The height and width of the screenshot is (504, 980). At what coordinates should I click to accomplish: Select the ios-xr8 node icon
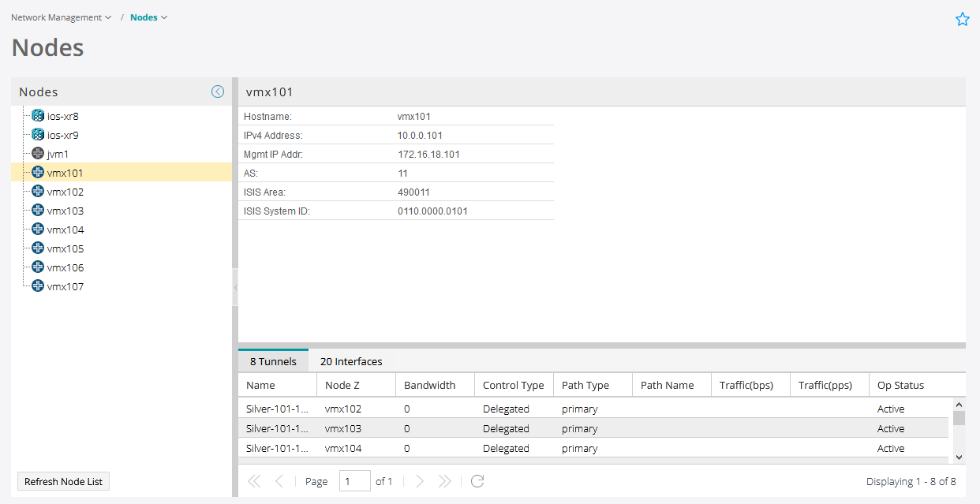pos(37,115)
